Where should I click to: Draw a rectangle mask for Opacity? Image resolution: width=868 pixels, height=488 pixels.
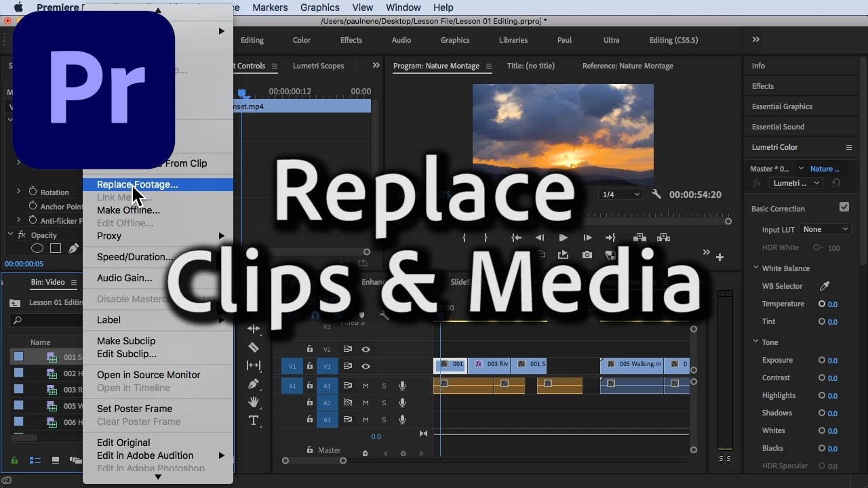click(x=56, y=249)
